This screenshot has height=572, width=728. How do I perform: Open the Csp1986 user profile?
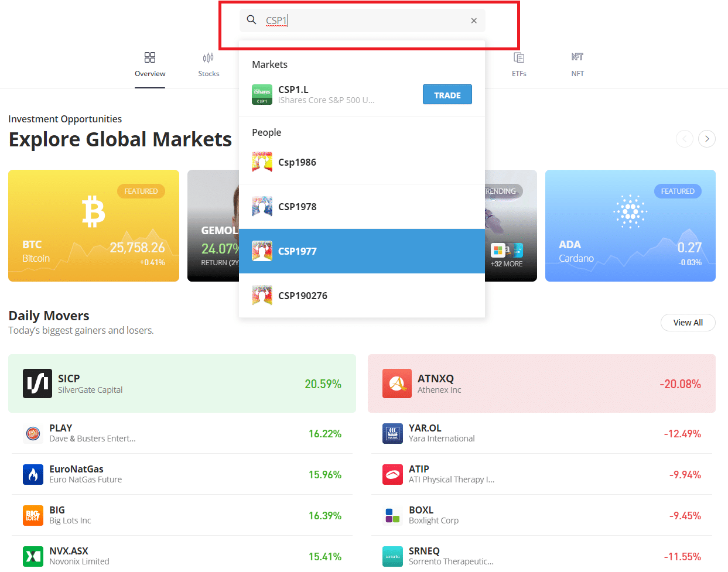[x=362, y=162]
